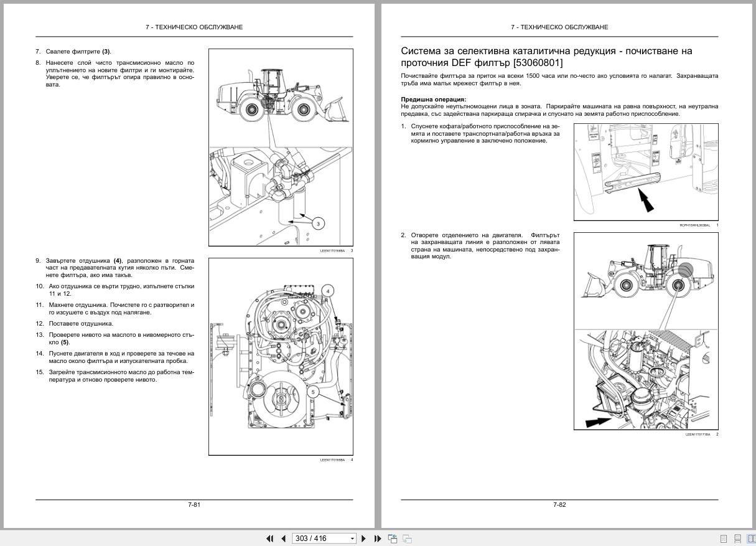
Task: Click figure caption 'RCPH10WHL063BAL 1'
Action: coord(699,225)
